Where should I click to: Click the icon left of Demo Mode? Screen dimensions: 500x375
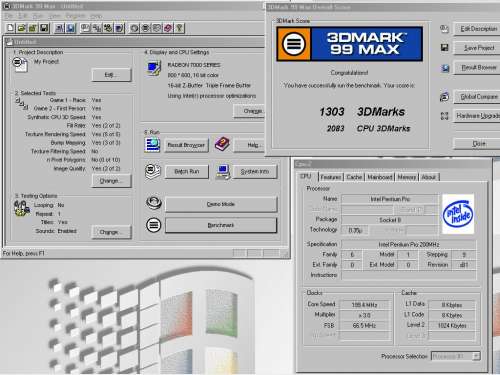(154, 203)
